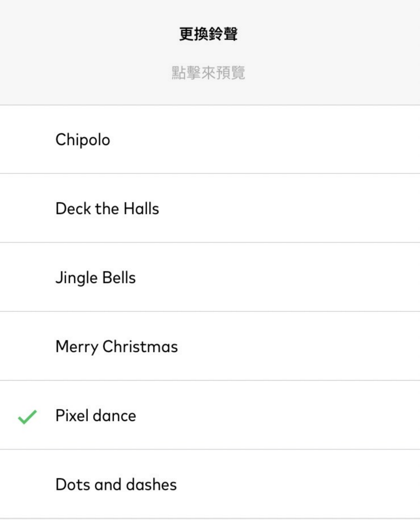420x520 pixels.
Task: Pick the Merry Christmas ringtone
Action: click(x=117, y=346)
